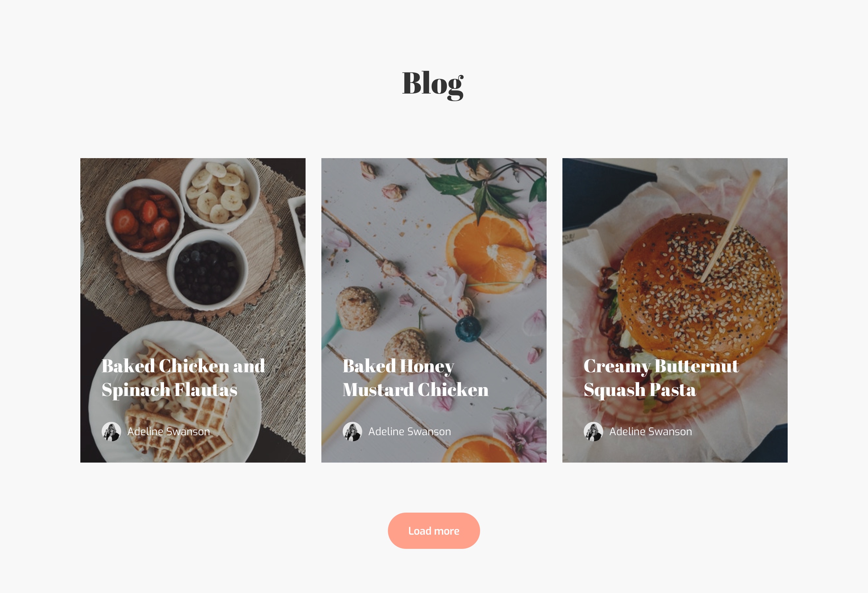
Task: Select the author name Adeline Swanson on the third card
Action: point(650,432)
